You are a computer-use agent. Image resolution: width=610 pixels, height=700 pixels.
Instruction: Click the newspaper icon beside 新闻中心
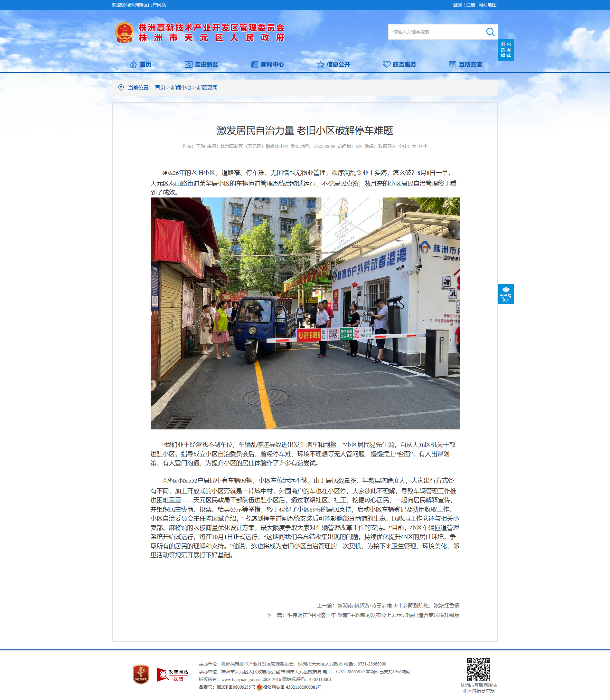(x=254, y=64)
